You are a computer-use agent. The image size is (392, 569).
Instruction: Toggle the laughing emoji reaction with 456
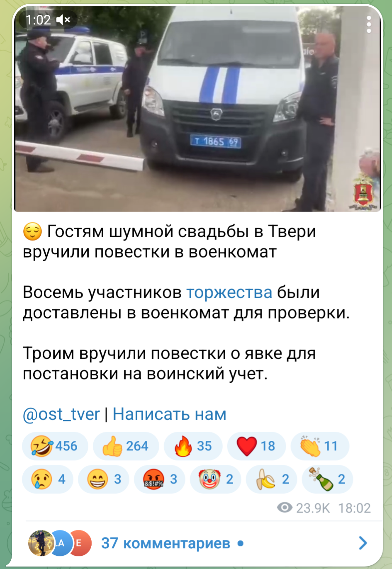point(55,446)
